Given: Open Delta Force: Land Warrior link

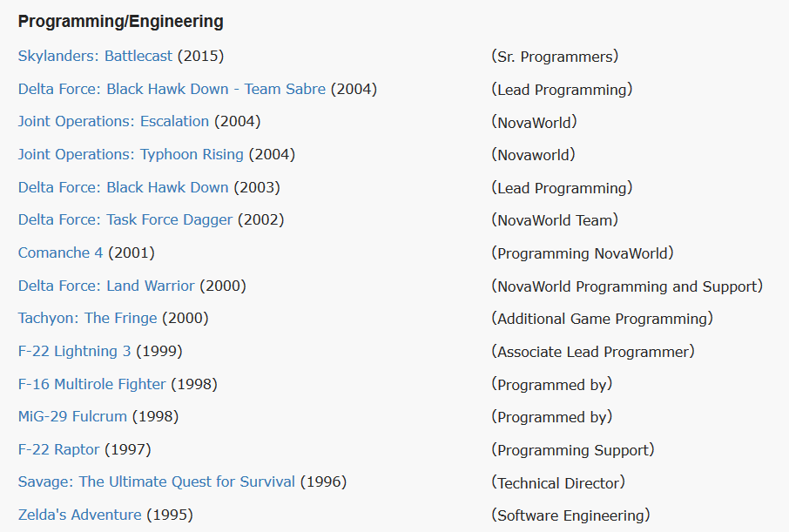Looking at the screenshot, I should click(x=106, y=286).
